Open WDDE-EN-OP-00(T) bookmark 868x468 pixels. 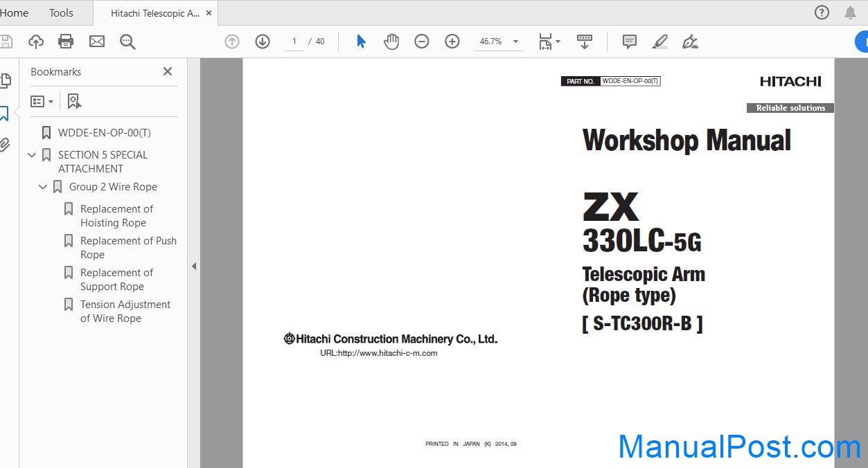(x=105, y=132)
